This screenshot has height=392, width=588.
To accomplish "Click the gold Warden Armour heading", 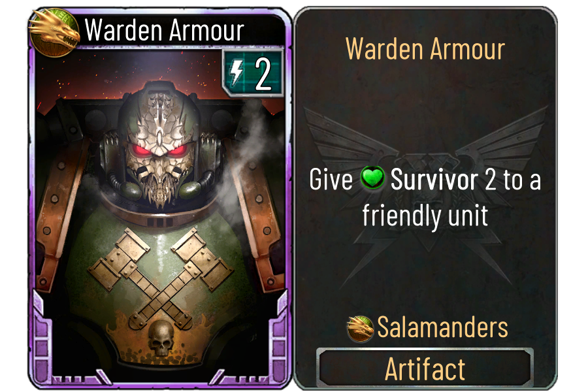I will 425,49.
